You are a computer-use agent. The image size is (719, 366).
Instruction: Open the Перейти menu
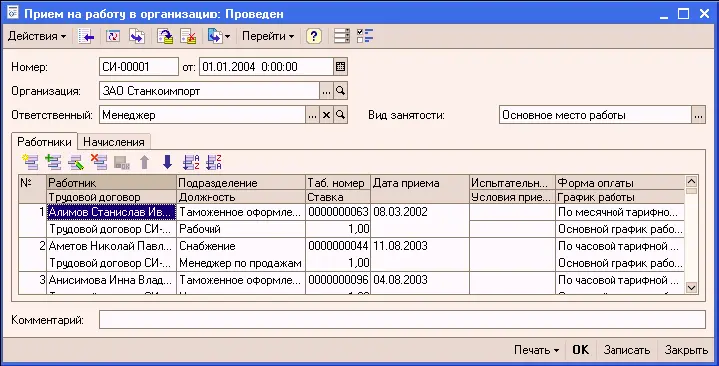[268, 36]
